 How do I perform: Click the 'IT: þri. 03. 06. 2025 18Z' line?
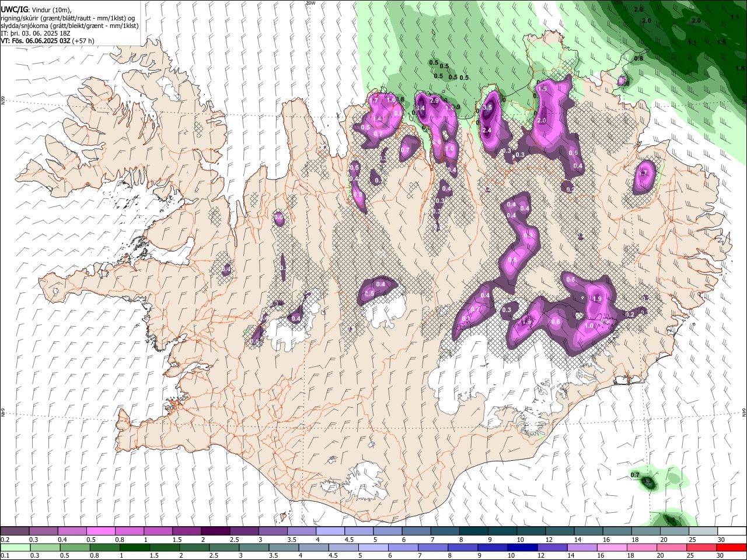[x=36, y=33]
